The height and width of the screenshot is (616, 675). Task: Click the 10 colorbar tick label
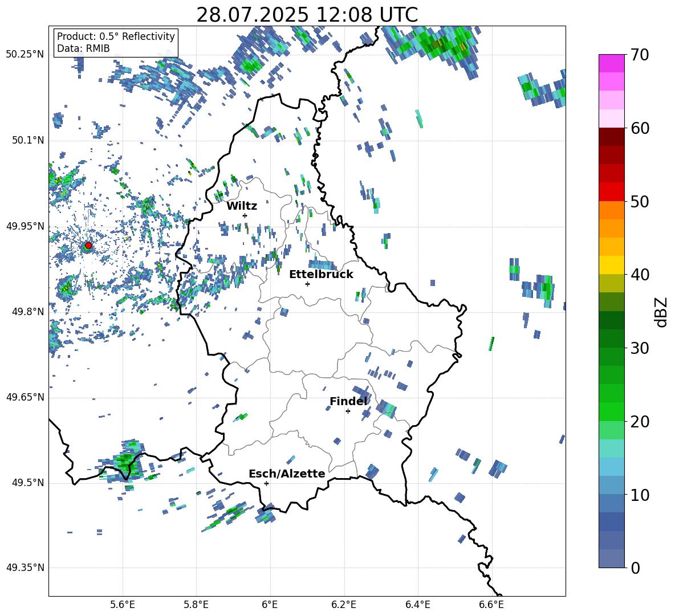tap(639, 495)
